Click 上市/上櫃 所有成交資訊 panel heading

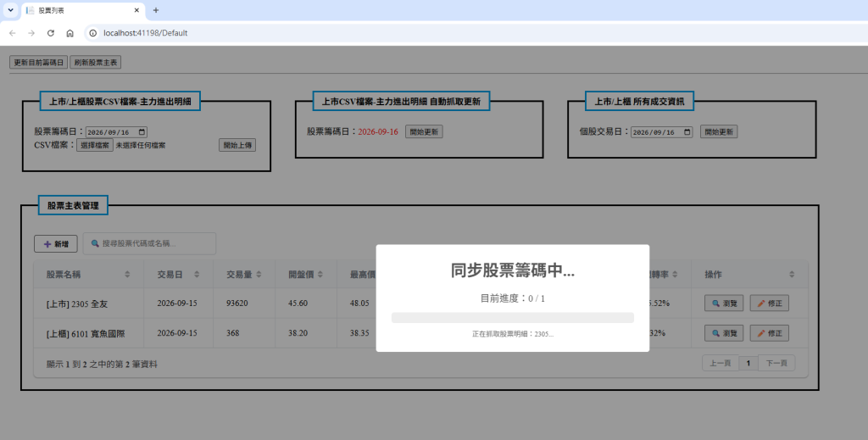639,101
